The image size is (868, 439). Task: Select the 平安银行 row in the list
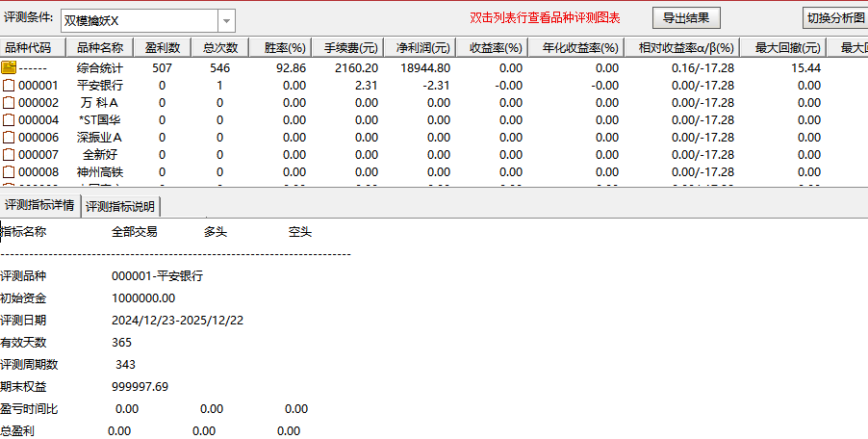100,86
